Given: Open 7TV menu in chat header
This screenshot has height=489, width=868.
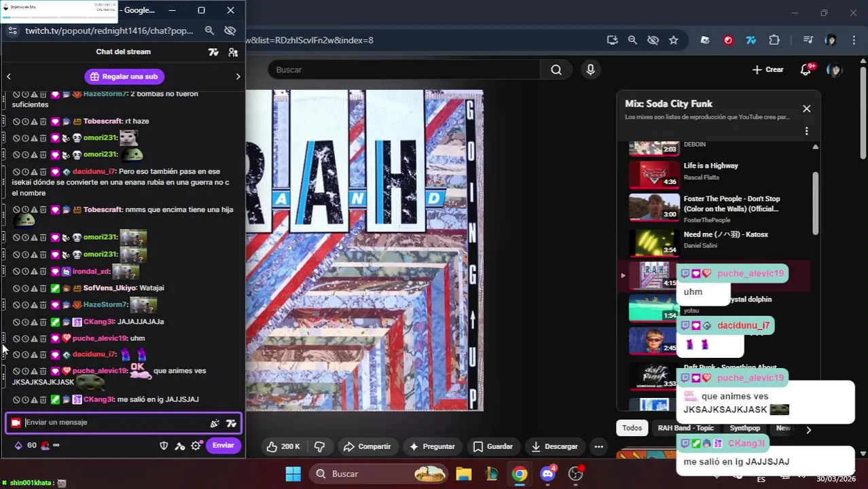Looking at the screenshot, I should [213, 52].
